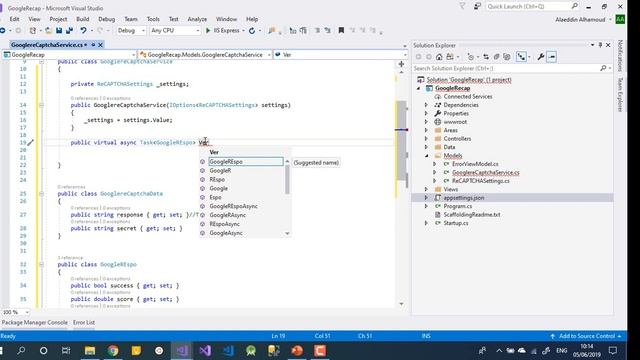Screen dimensions: 640x360
Task: Expand the Controllers folder node
Action: tap(427, 139)
